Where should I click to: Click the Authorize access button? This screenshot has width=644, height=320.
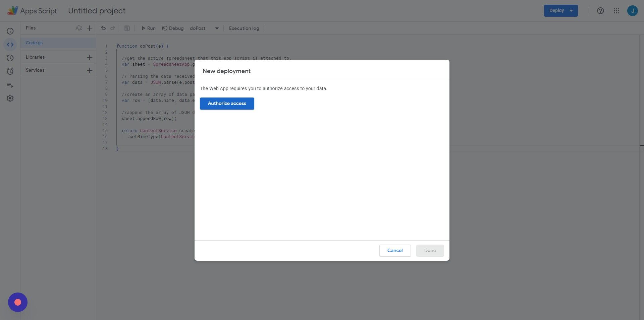click(227, 103)
